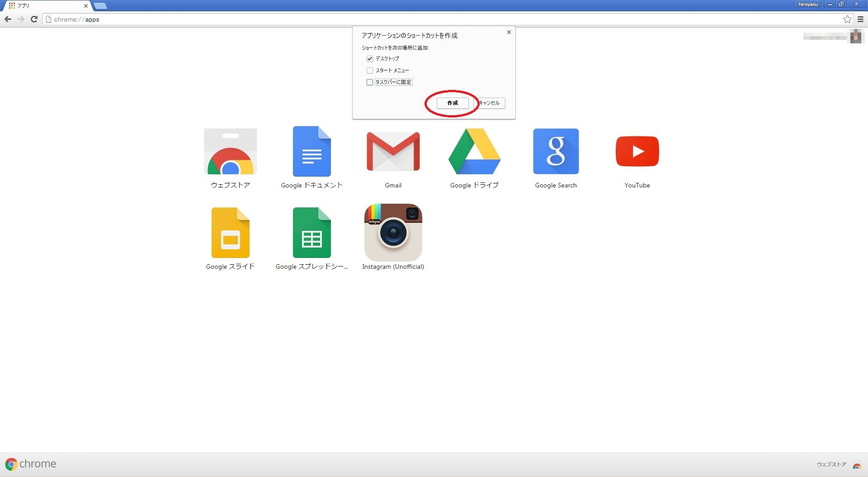This screenshot has width=868, height=477.
Task: Click the 作成 button to create shortcut
Action: [453, 103]
